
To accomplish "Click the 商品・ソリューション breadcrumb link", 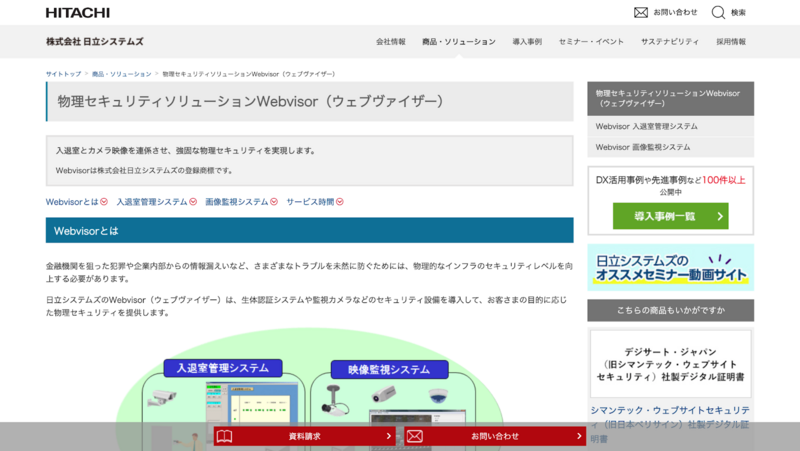I will tap(121, 74).
